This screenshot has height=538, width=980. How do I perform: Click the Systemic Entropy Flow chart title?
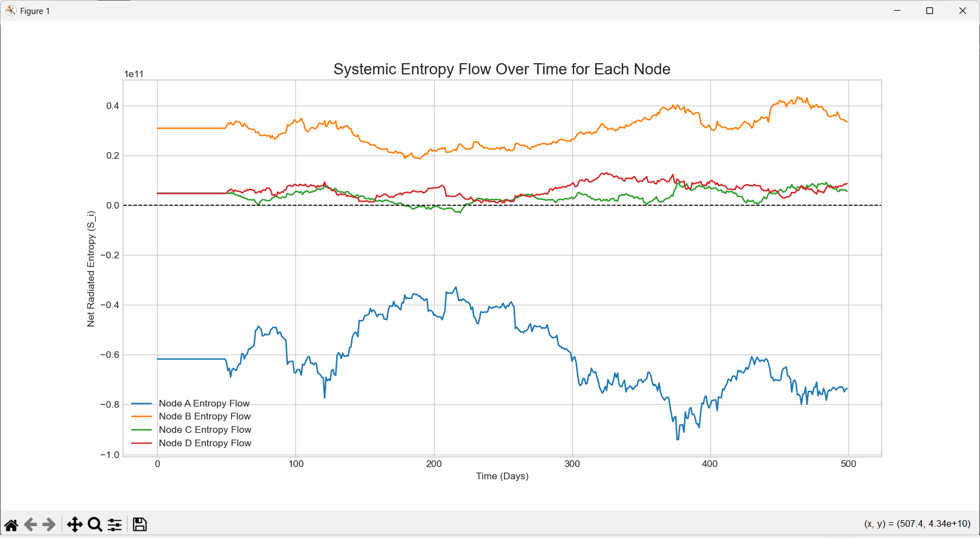pyautogui.click(x=502, y=69)
